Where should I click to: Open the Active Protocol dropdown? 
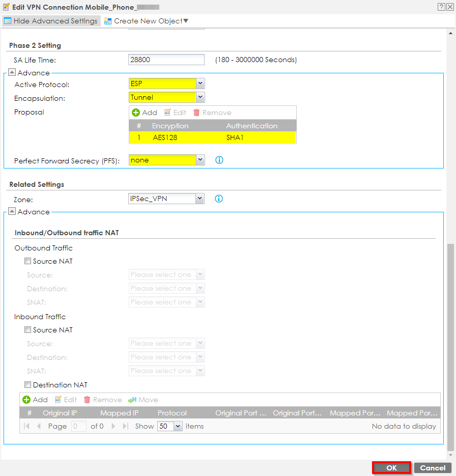[x=200, y=83]
